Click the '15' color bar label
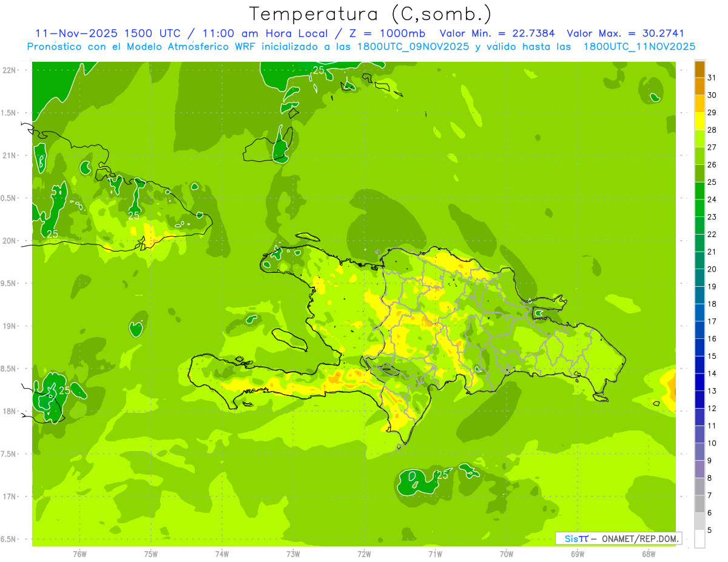 (x=712, y=356)
